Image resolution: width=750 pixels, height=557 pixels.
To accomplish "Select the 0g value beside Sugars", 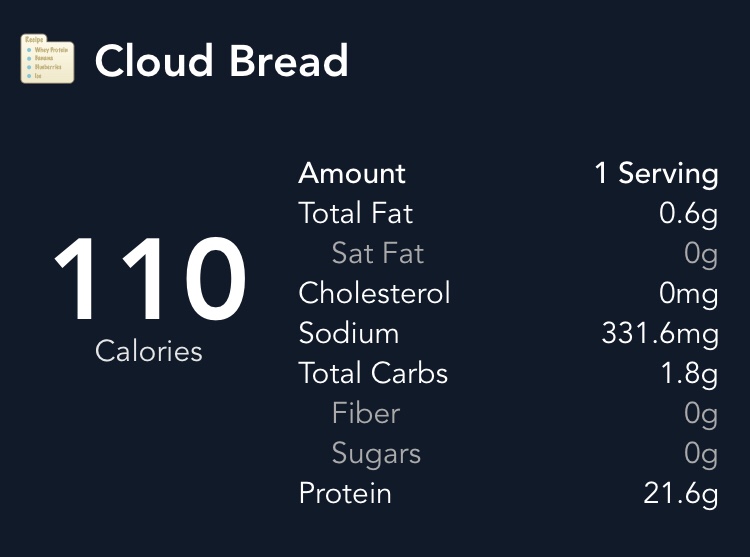I will point(701,453).
